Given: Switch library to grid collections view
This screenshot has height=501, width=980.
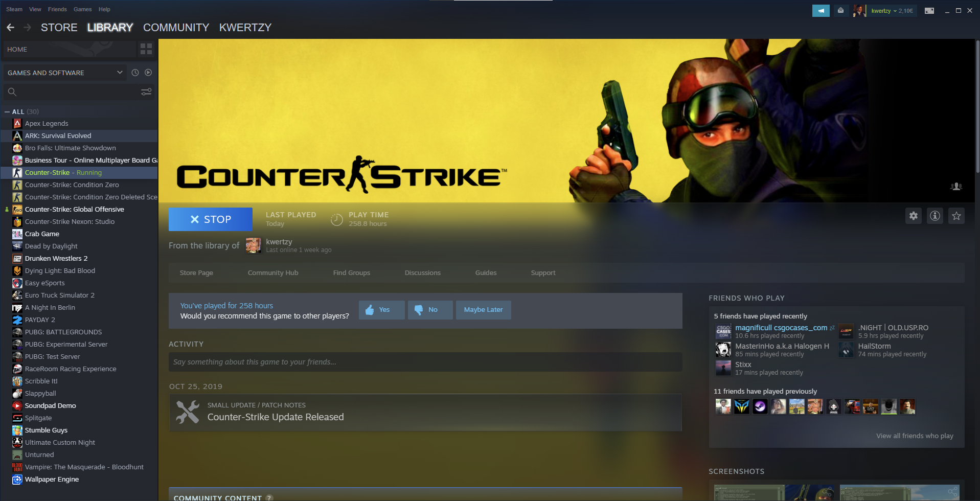Looking at the screenshot, I should coord(146,49).
